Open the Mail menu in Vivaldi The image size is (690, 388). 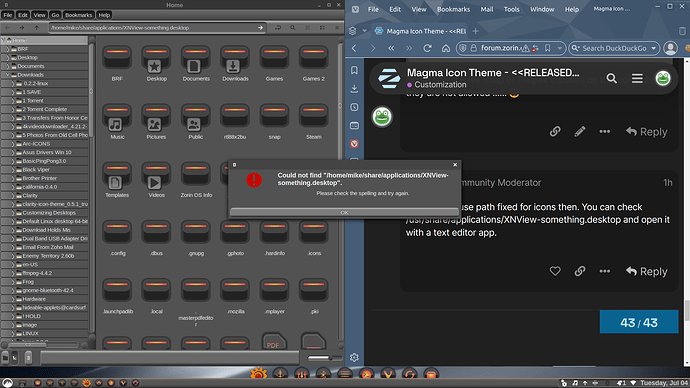[x=487, y=9]
